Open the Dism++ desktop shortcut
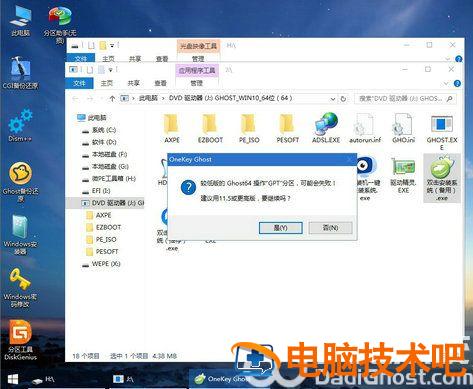 click(20, 125)
